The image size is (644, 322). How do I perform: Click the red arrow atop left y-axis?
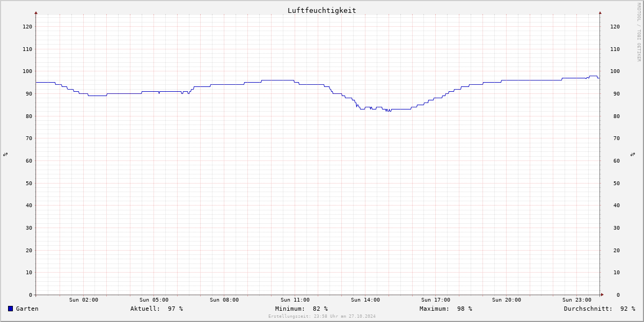tap(36, 12)
